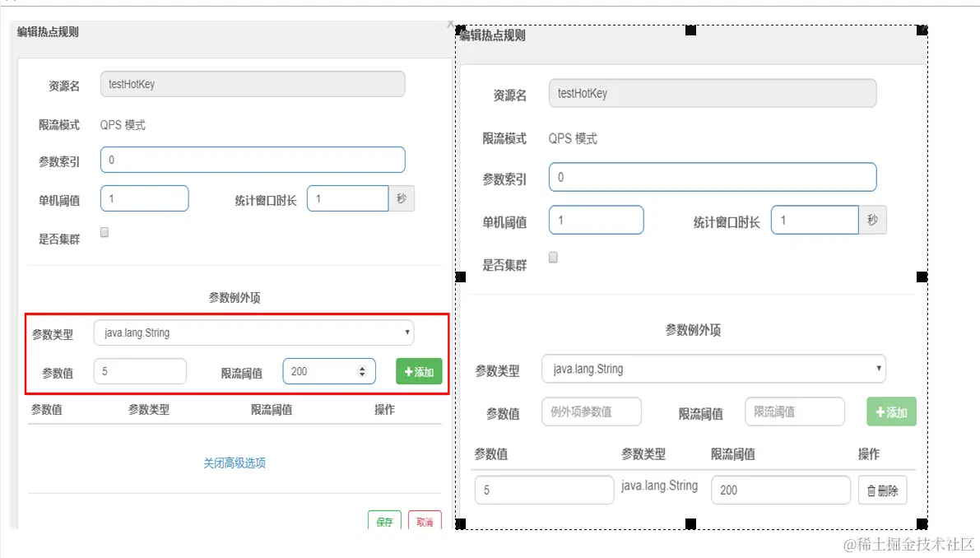Screen dimensions: 980x558
Task: Click the parameter index field in left dialog
Action: 253,160
